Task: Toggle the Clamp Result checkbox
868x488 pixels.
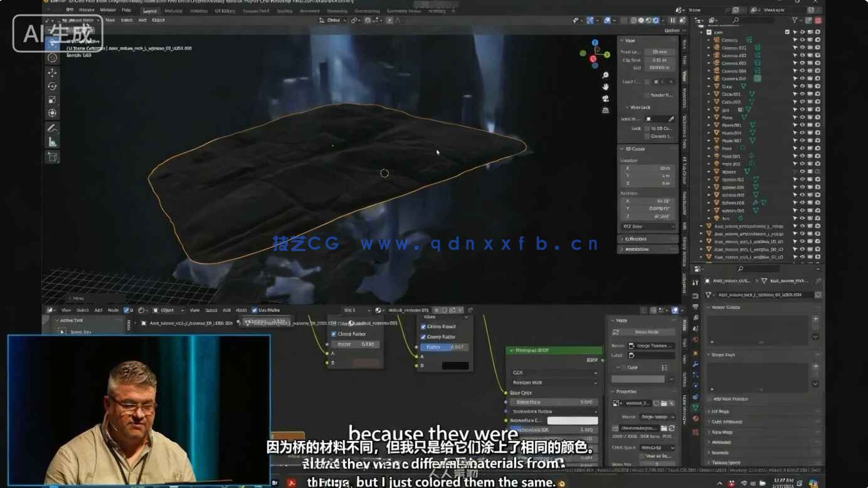Action: coord(423,327)
